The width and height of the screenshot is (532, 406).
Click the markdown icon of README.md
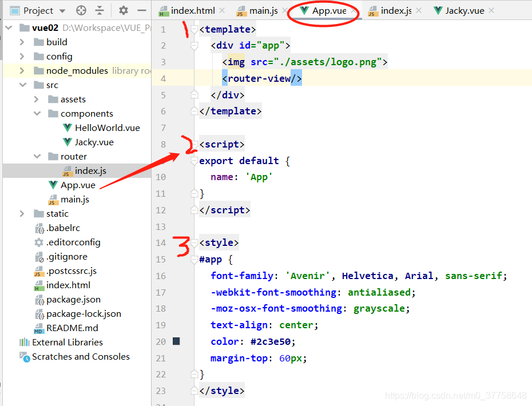pyautogui.click(x=38, y=328)
